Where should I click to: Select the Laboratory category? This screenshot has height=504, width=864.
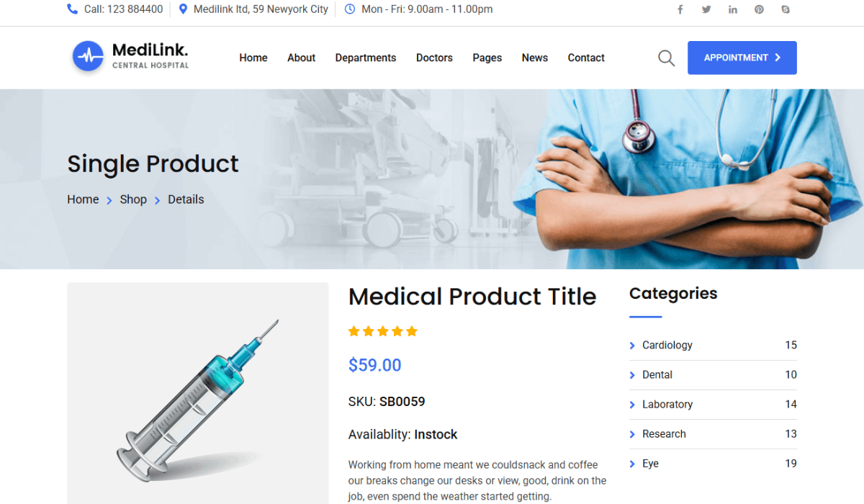point(713,405)
